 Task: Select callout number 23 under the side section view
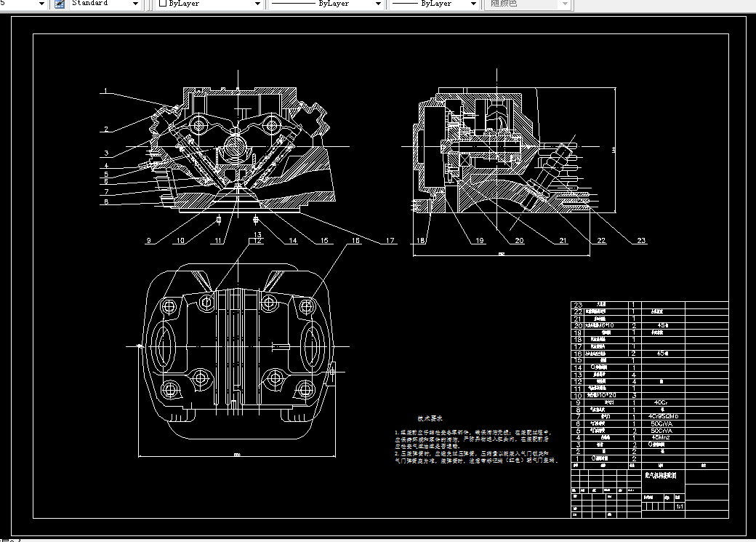[x=640, y=240]
